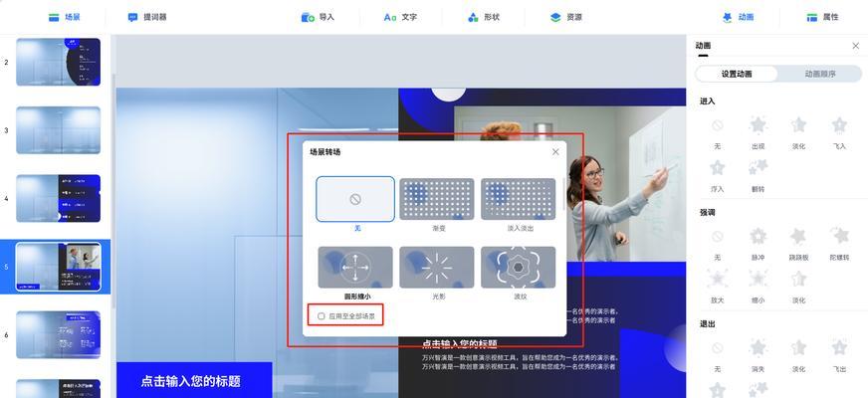This screenshot has height=398, width=868.
Task: Select the 文字 text tool
Action: point(400,17)
